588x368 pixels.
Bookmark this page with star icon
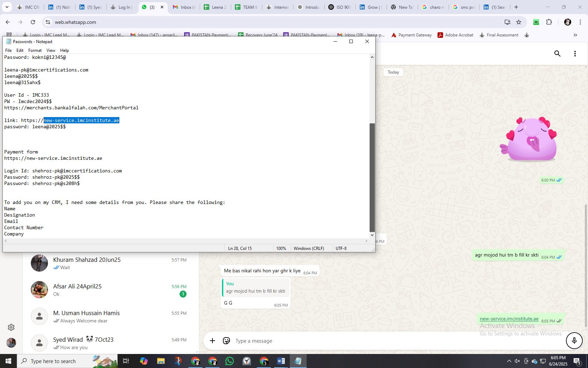coord(519,22)
